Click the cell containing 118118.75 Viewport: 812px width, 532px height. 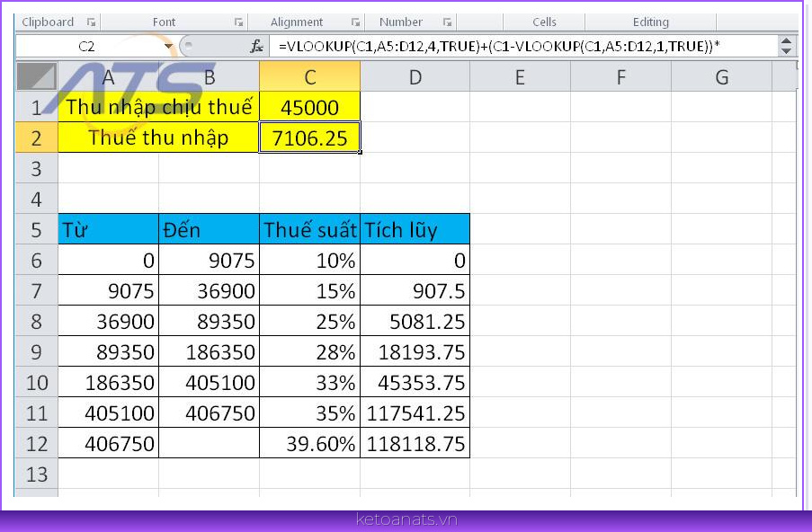point(415,443)
